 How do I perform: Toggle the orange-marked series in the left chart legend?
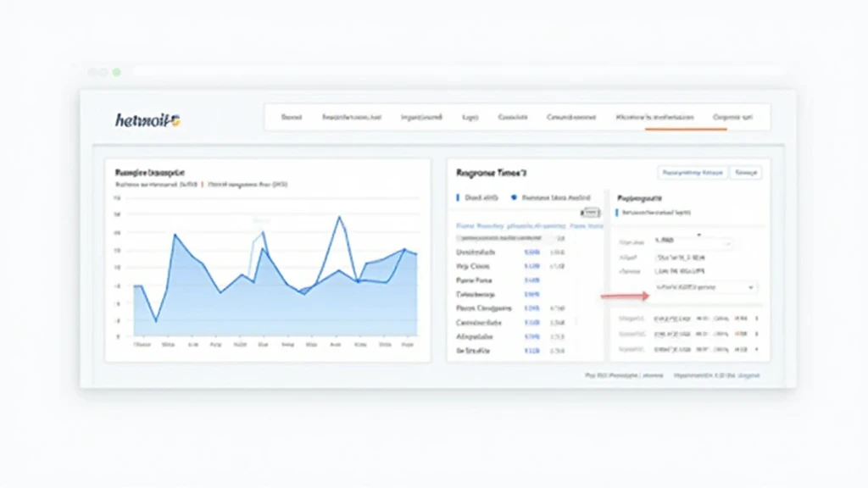coord(203,183)
